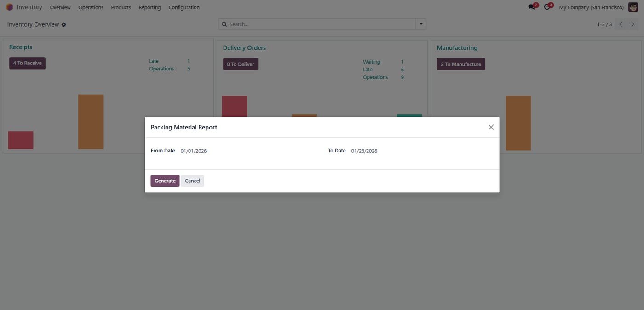Click the red bar in Receipts chart
This screenshot has width=644, height=310.
coord(21,140)
